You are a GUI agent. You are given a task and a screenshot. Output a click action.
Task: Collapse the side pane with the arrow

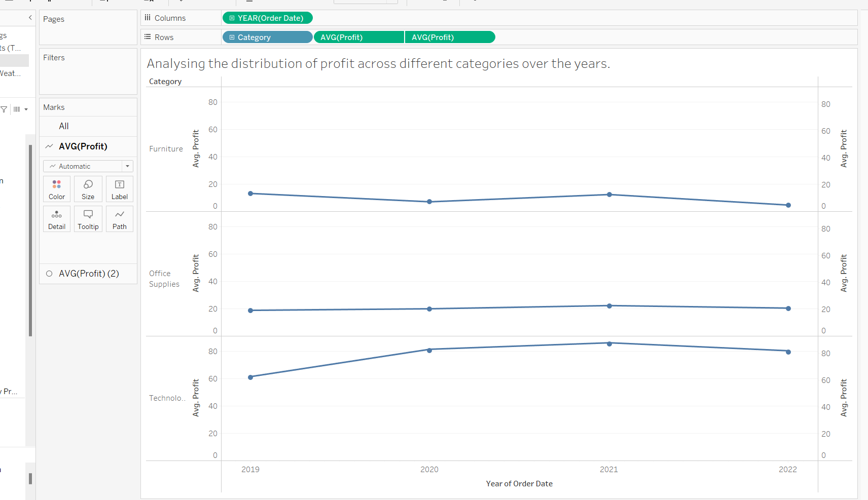click(x=30, y=18)
